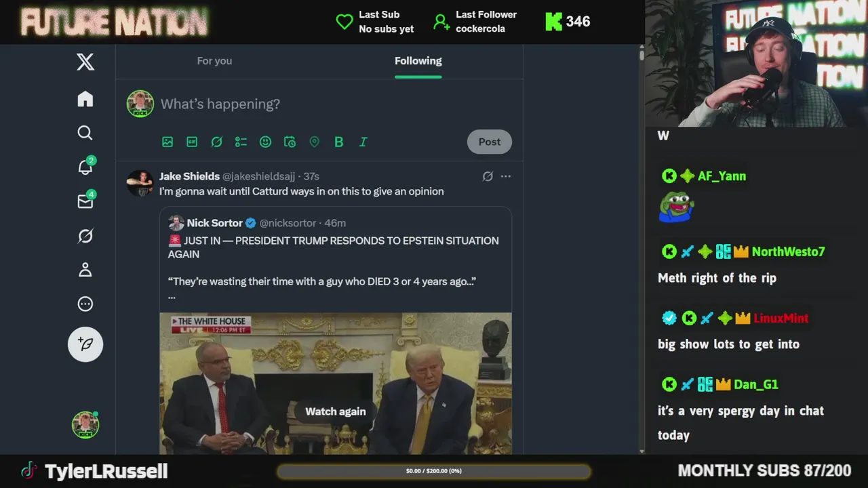Viewport: 868px width, 488px height.
Task: Click the round compose post feather button
Action: click(x=85, y=344)
